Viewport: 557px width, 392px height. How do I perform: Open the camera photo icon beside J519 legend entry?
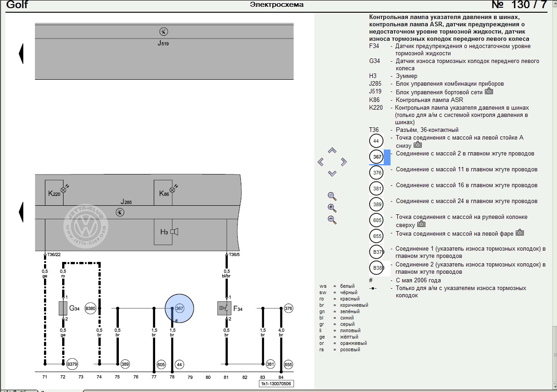tap(489, 91)
